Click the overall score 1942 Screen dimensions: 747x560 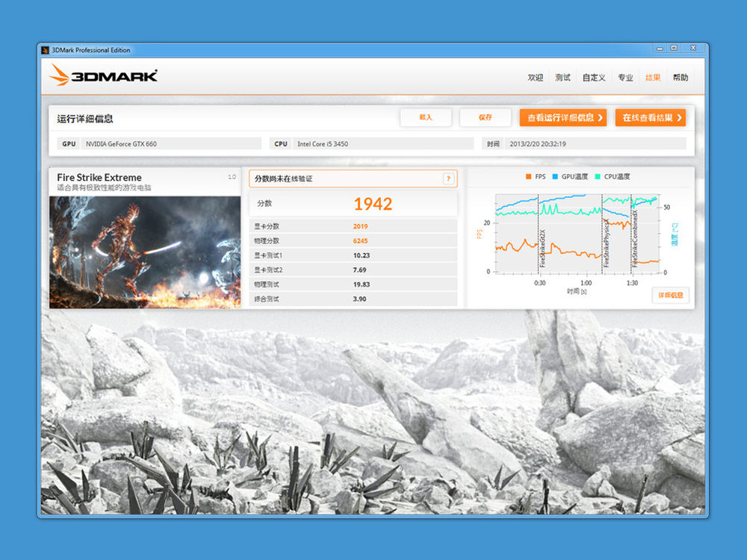(373, 205)
